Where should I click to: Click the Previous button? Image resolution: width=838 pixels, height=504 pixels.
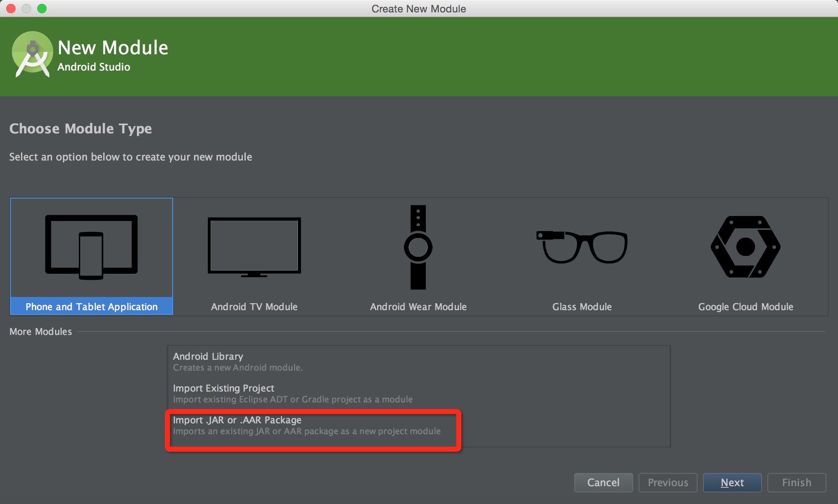pyautogui.click(x=668, y=482)
